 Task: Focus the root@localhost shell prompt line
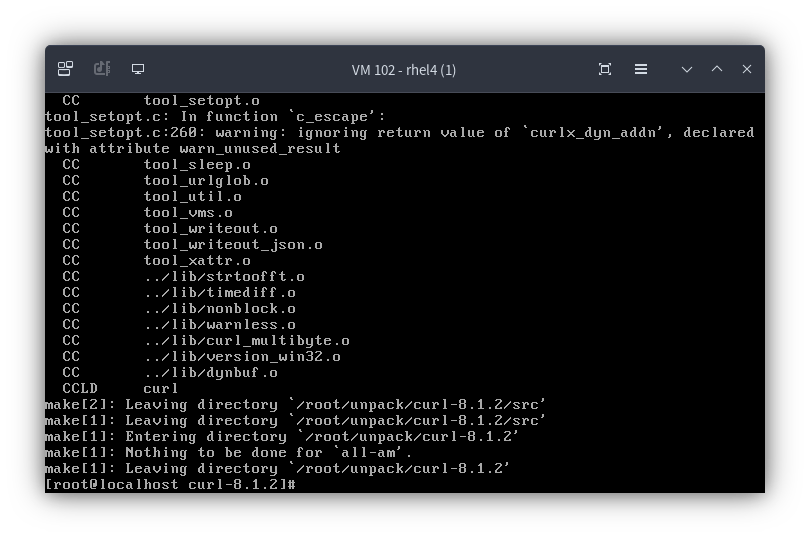point(170,485)
